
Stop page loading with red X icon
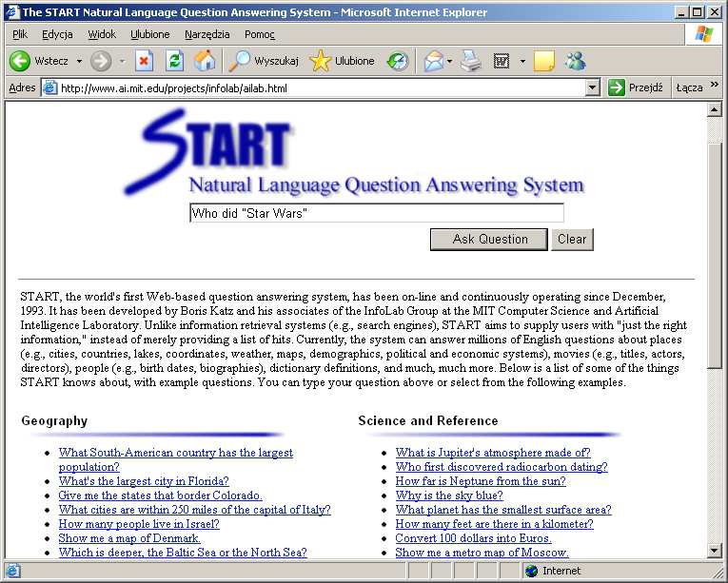[x=145, y=61]
